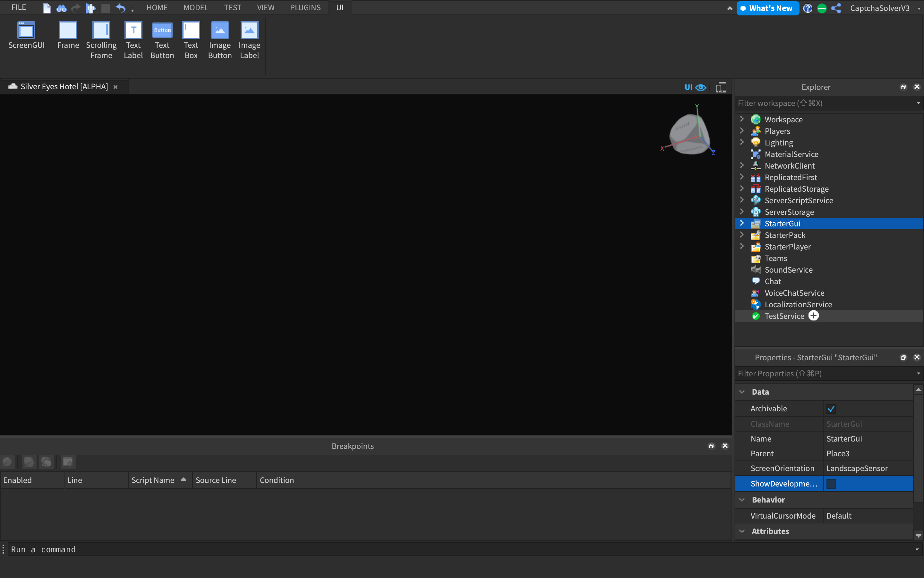Uncheck the Archivable checkbox
The height and width of the screenshot is (578, 924).
point(831,409)
